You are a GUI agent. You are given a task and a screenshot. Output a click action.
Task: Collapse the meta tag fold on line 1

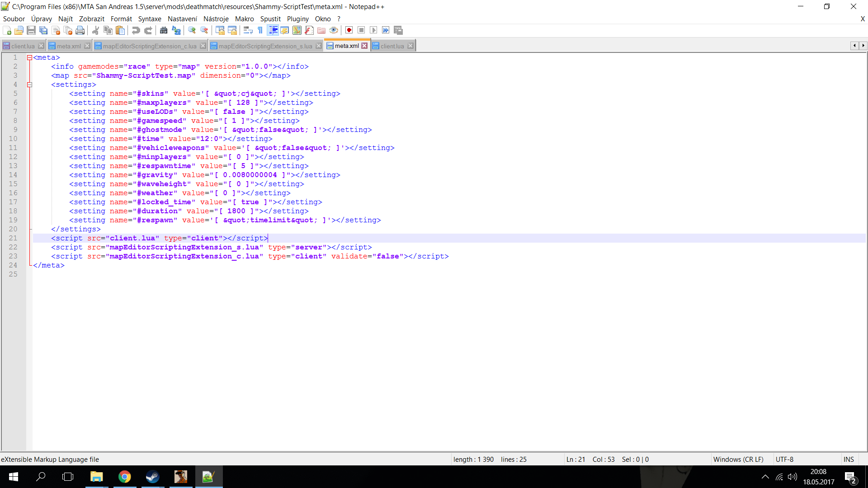[x=29, y=57]
